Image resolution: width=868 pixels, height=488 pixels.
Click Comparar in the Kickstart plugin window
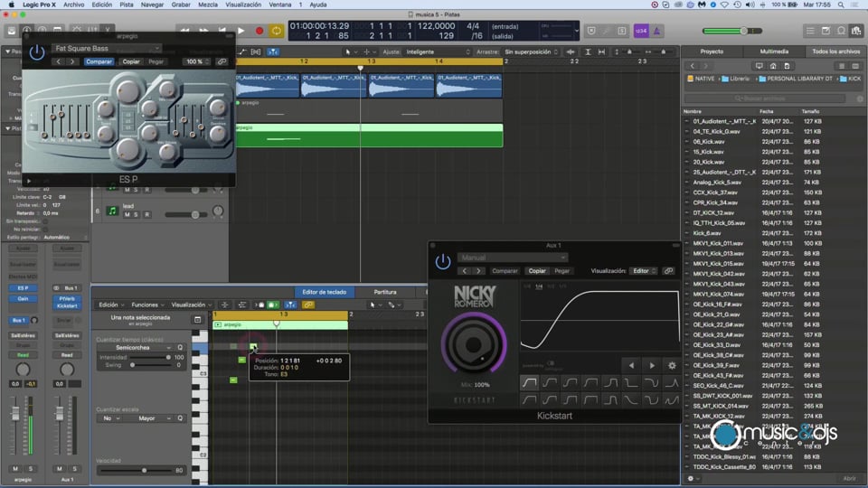505,271
